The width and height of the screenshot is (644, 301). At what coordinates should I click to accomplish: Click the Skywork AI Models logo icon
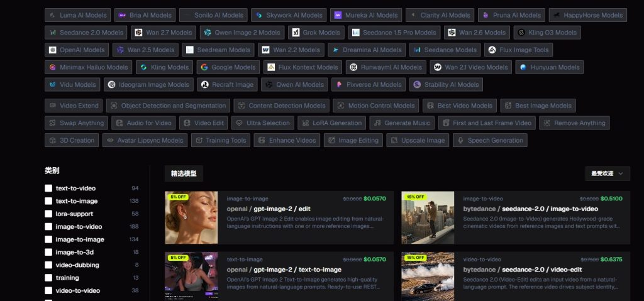pyautogui.click(x=258, y=15)
